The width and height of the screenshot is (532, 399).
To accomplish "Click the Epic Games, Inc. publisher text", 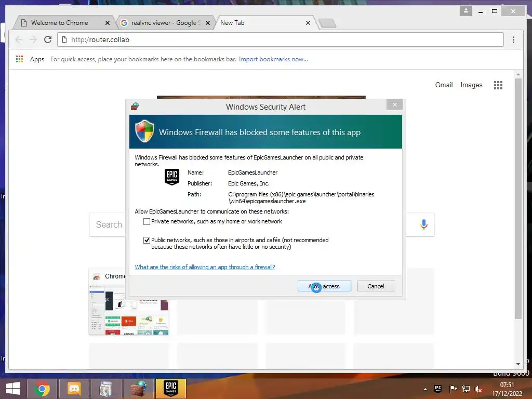I will (249, 183).
